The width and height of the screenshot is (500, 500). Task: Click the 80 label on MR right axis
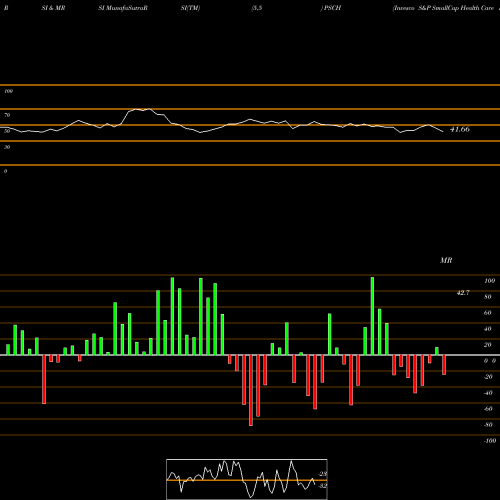point(488,297)
